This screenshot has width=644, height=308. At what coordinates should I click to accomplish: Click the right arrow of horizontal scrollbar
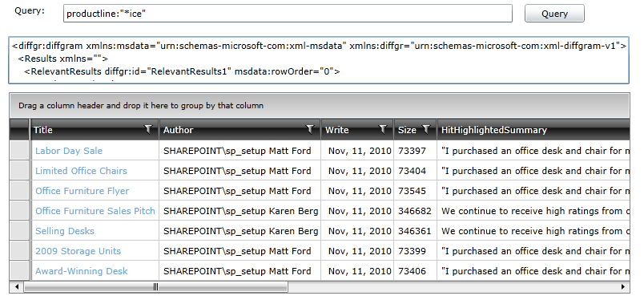pos(622,286)
